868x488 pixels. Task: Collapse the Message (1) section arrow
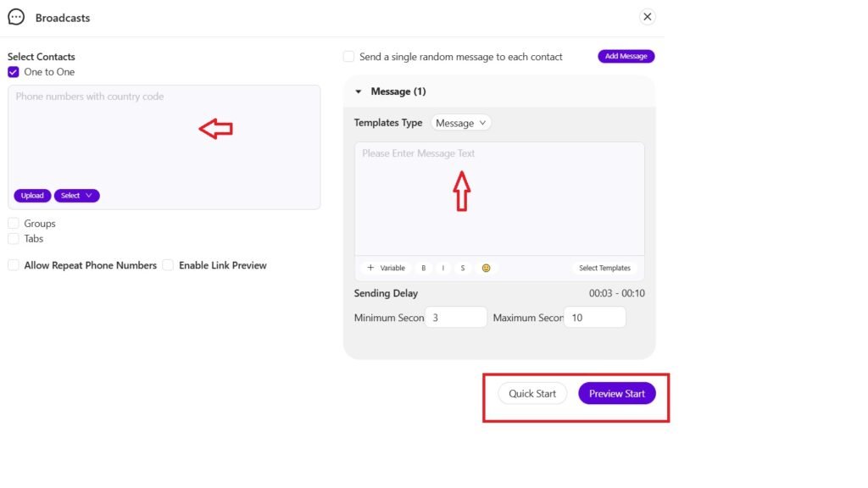359,91
